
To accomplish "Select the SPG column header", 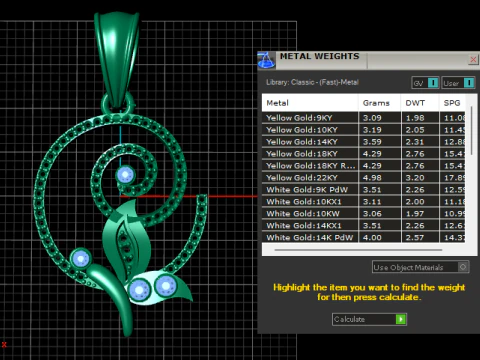I will click(452, 103).
